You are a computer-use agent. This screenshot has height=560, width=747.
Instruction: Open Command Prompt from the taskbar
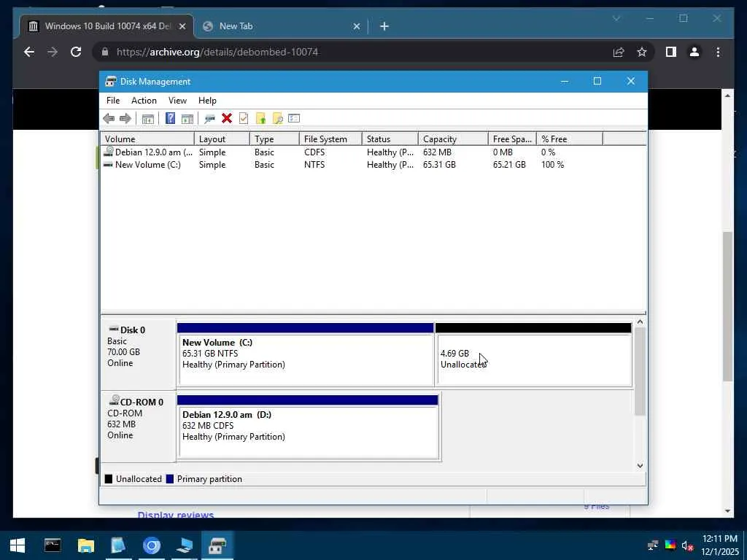pos(53,545)
